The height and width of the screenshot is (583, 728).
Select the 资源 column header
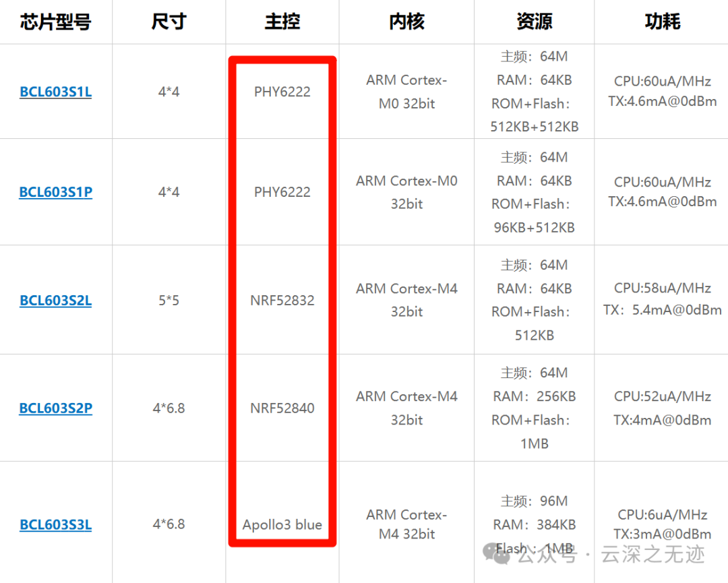535,22
